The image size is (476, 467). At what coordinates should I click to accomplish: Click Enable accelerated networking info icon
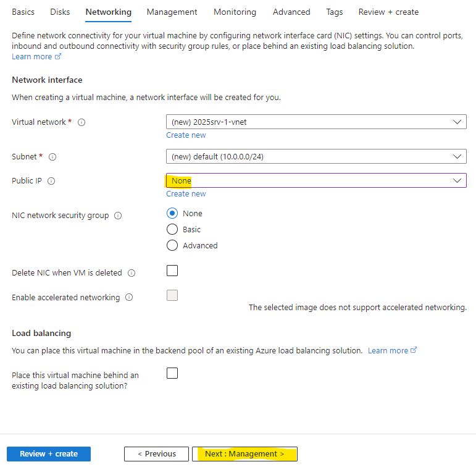pyautogui.click(x=129, y=297)
